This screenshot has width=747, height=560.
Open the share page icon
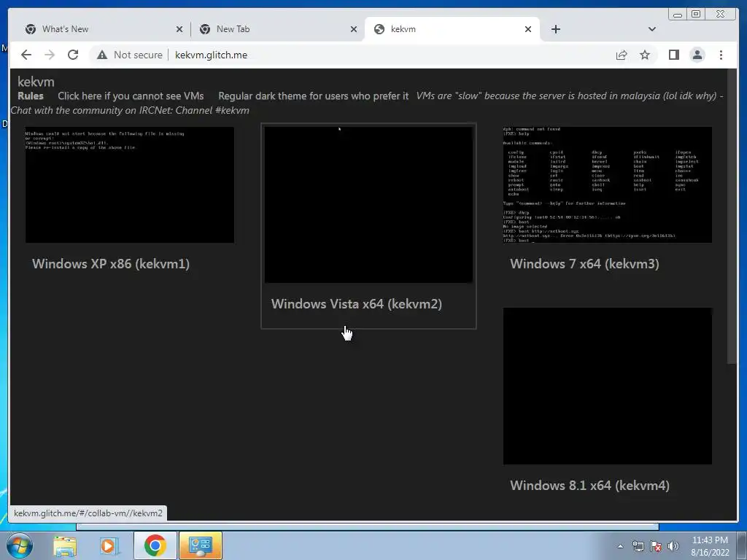(x=622, y=55)
